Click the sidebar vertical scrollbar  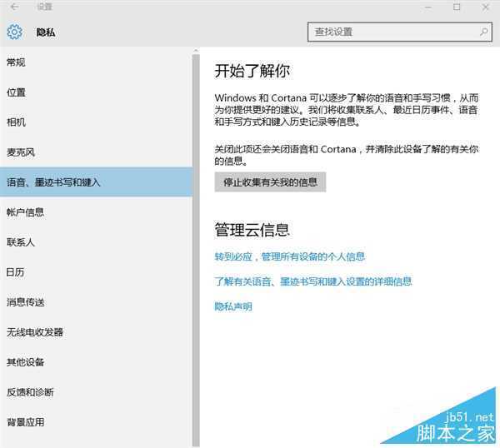[196, 250]
